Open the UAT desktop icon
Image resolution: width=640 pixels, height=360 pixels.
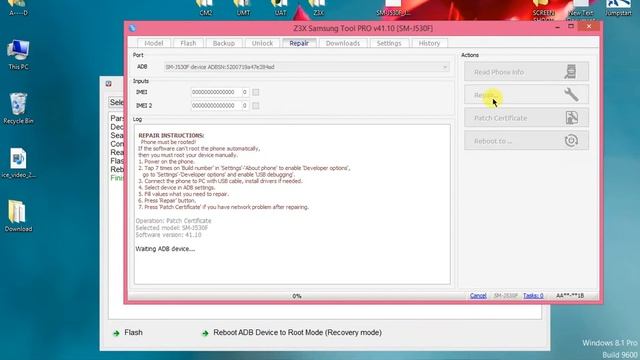280,7
